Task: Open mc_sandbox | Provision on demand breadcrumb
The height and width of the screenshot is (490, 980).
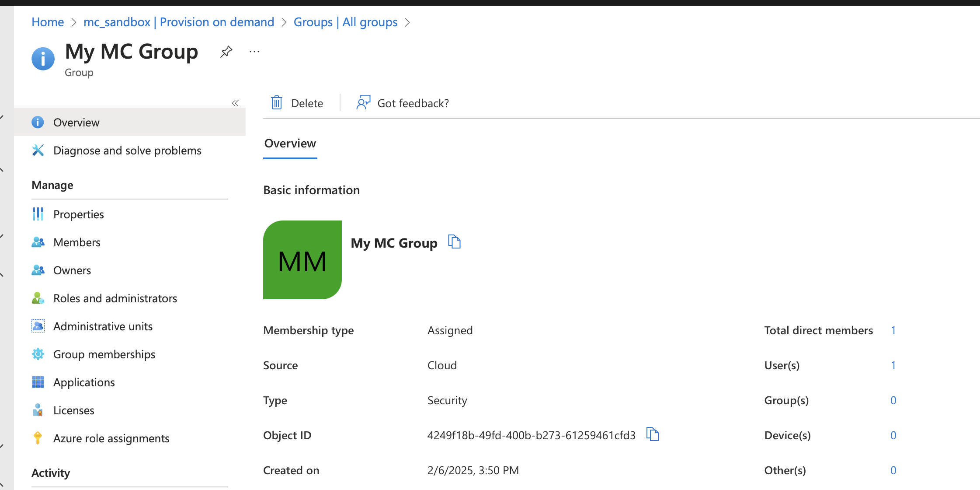Action: tap(179, 22)
